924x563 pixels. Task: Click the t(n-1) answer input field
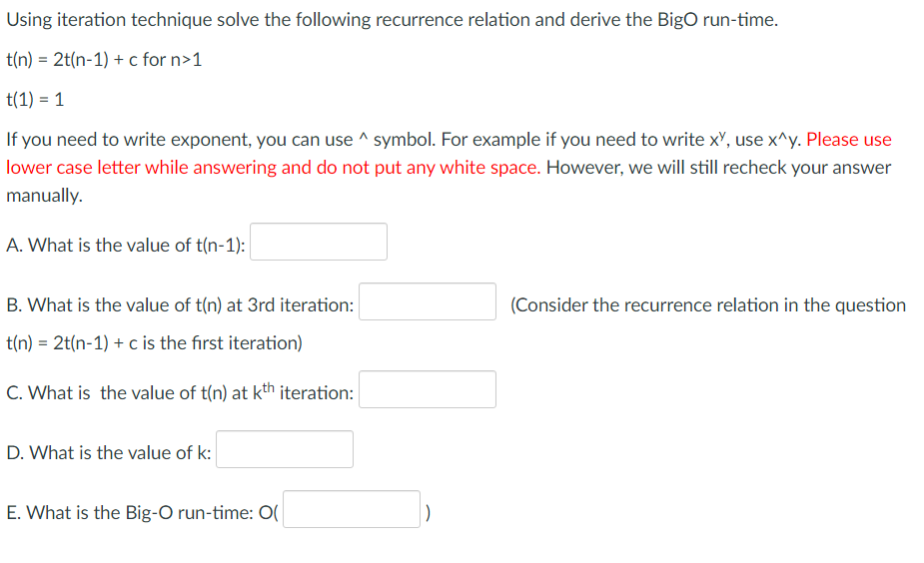click(x=319, y=242)
